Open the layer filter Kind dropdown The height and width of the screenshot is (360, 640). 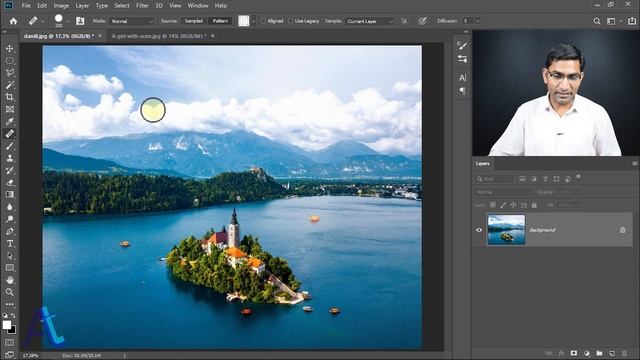click(493, 179)
